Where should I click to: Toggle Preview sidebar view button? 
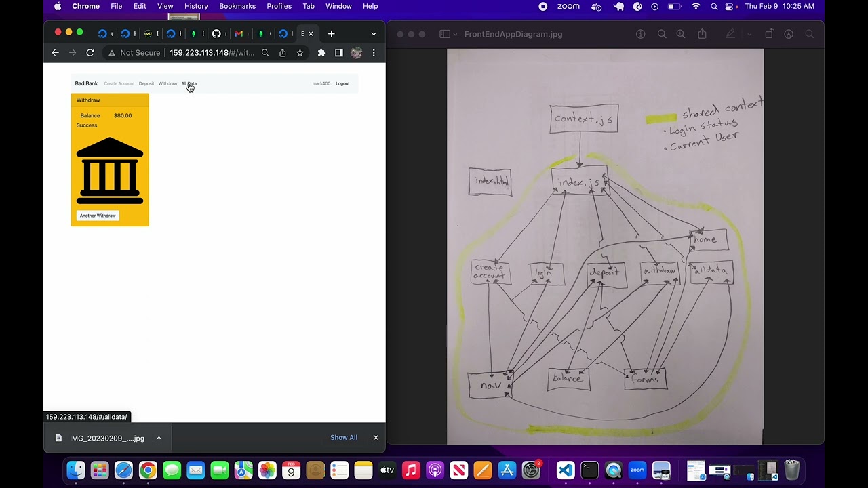445,34
